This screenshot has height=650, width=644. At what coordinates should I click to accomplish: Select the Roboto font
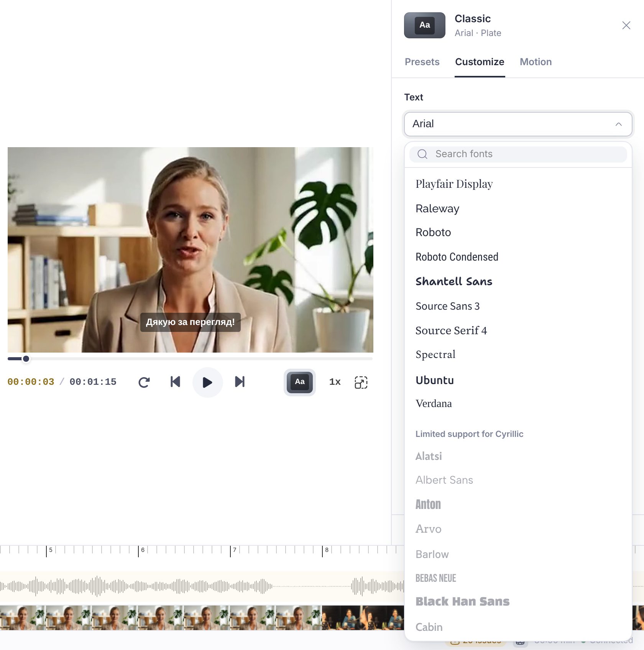coord(518,233)
